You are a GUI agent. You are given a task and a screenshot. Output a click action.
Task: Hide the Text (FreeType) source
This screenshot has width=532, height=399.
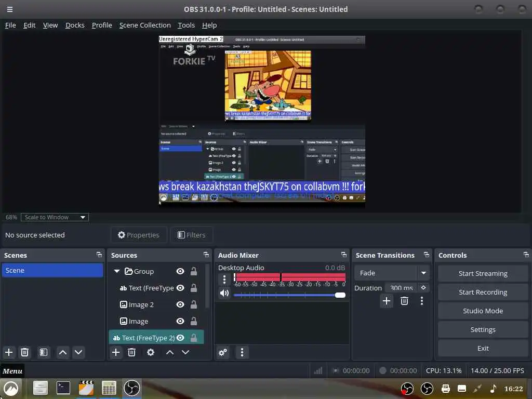point(180,288)
